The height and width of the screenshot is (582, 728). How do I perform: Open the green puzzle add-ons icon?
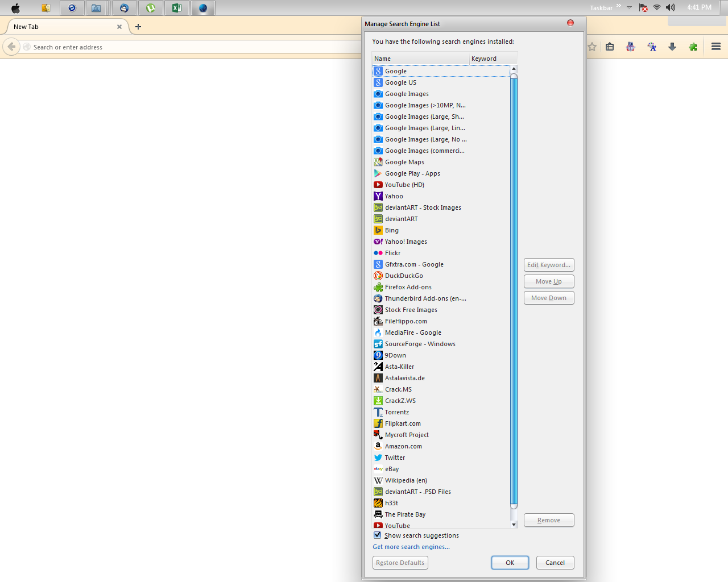click(x=693, y=47)
